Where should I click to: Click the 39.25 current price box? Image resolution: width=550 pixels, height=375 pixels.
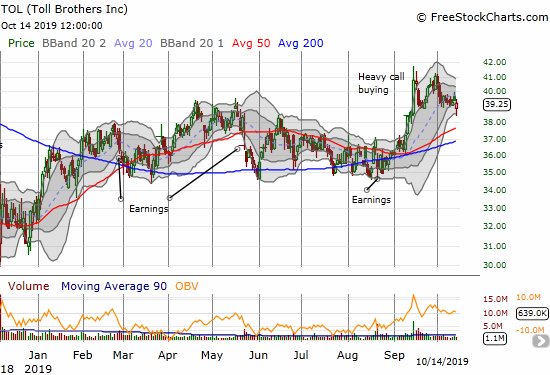click(x=497, y=105)
